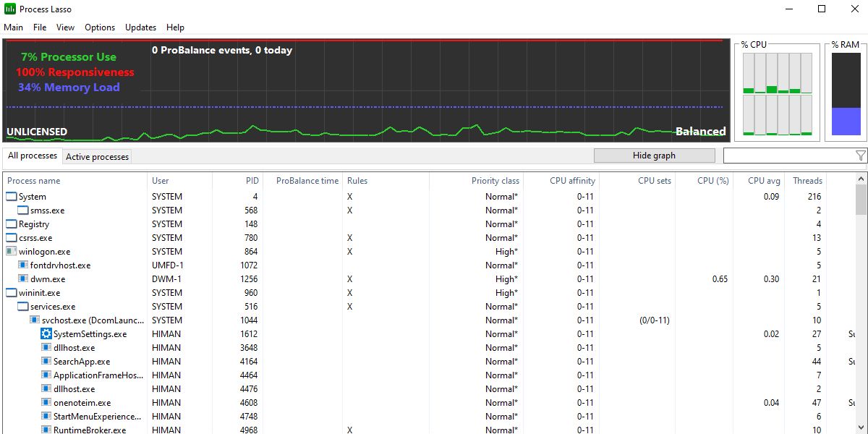Click the 0 ProBalance events text
The image size is (868, 434).
click(222, 51)
